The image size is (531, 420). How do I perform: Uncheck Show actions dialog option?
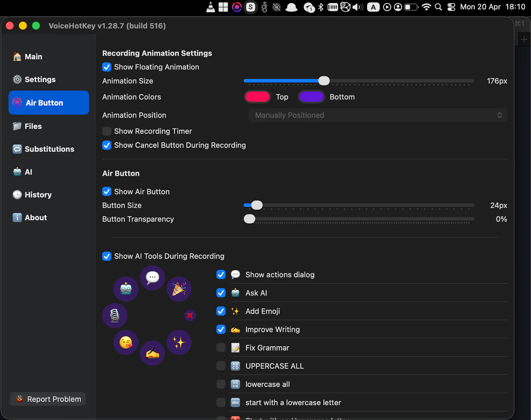(x=221, y=275)
